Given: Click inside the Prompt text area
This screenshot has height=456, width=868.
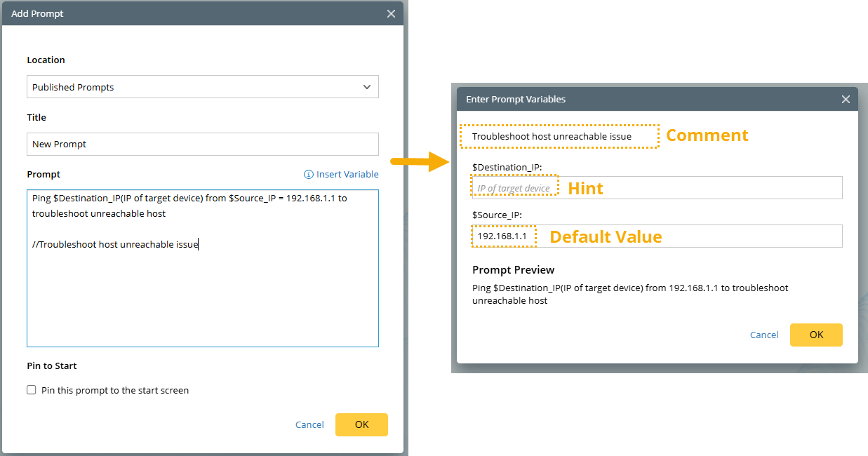Looking at the screenshot, I should click(202, 295).
